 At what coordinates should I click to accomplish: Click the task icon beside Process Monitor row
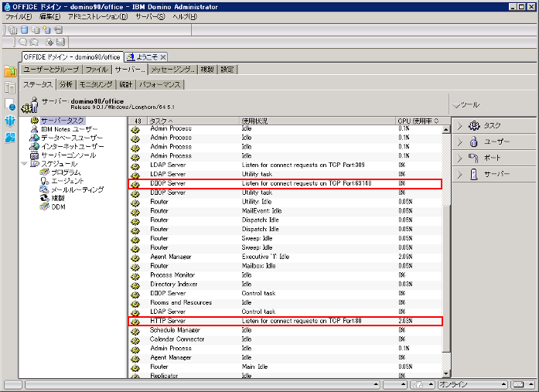(x=135, y=276)
